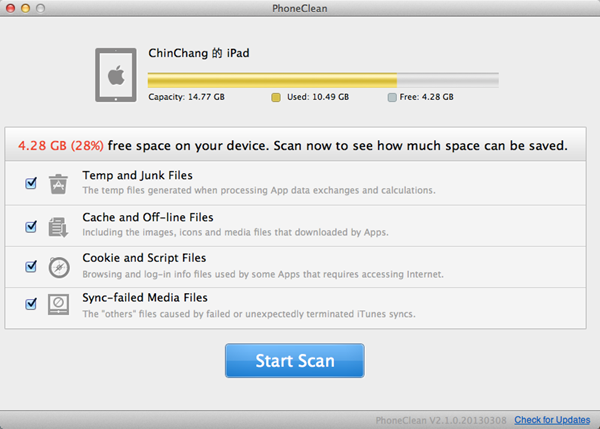600x429 pixels.
Task: Uncheck the Temp and Junk Files checkbox
Action: pos(31,183)
